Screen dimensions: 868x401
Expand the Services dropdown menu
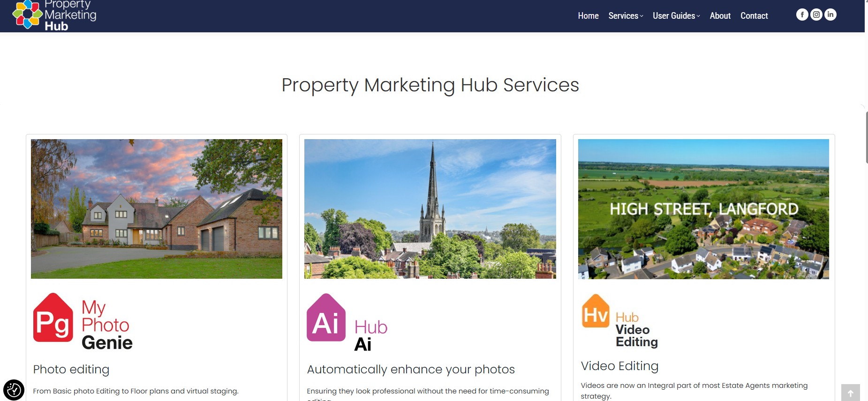click(x=626, y=16)
